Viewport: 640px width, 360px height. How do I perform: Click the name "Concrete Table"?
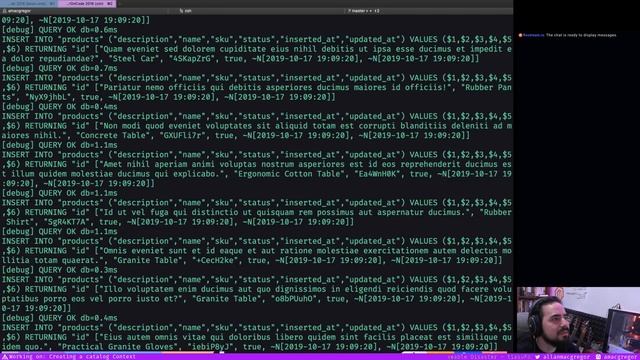(x=114, y=136)
